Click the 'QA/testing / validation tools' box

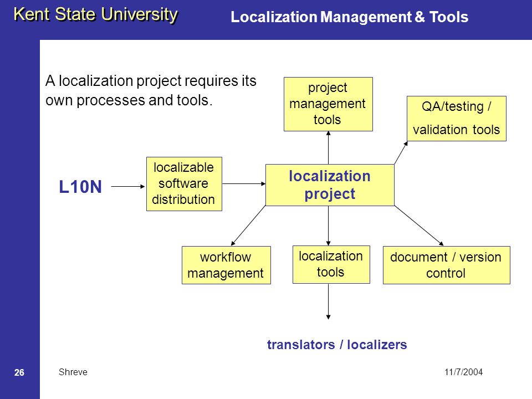click(456, 119)
